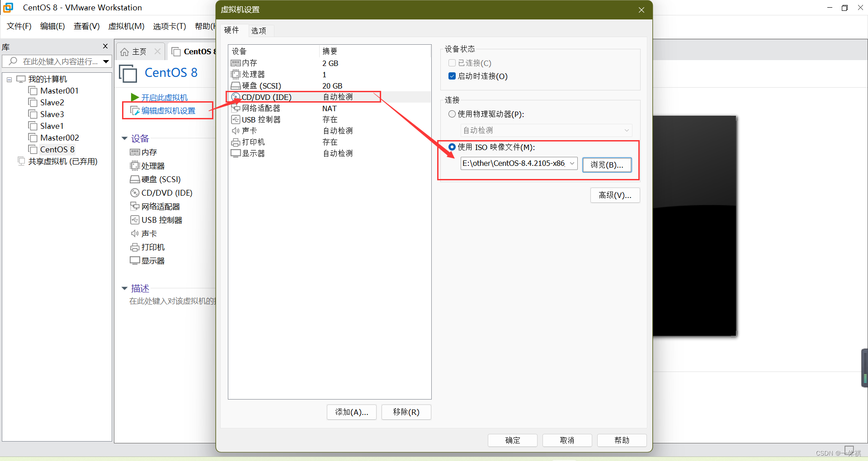The height and width of the screenshot is (461, 868).
Task: Open the 查看(V) menu
Action: click(x=86, y=26)
